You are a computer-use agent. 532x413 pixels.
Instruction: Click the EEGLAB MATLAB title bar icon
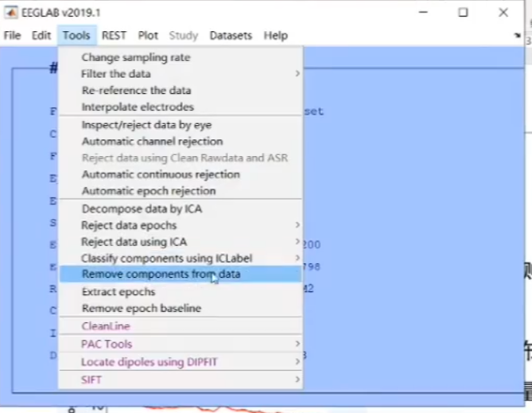13,13
